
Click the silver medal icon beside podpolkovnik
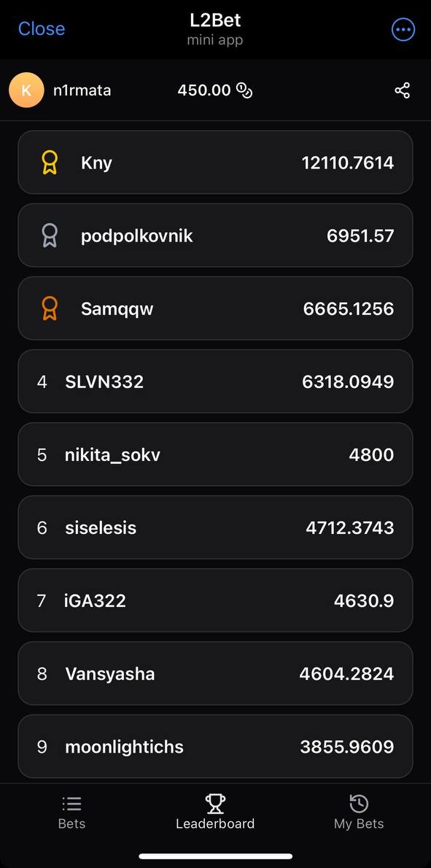[50, 236]
